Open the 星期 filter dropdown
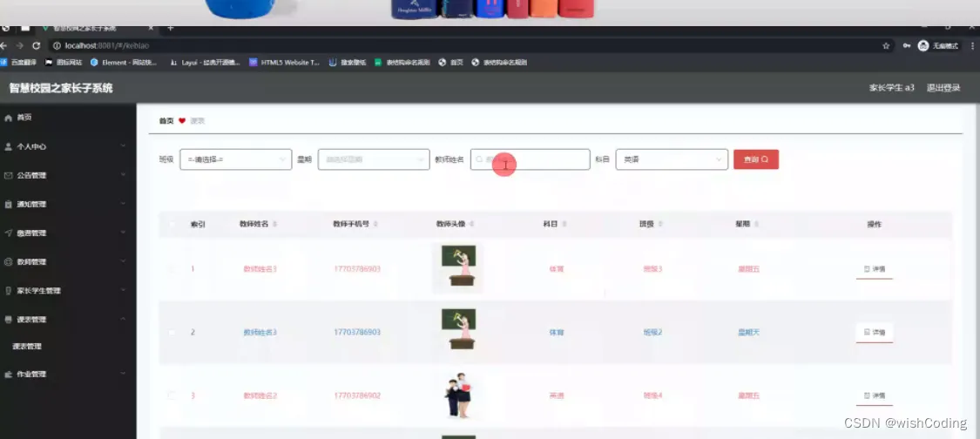This screenshot has height=439, width=980. 374,159
